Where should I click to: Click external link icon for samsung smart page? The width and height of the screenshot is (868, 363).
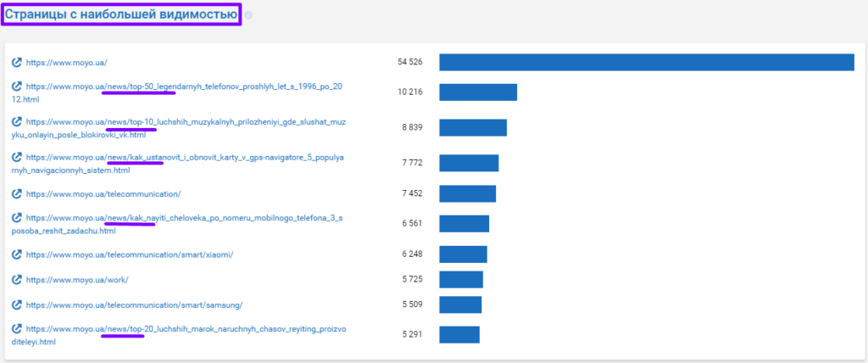coord(16,304)
